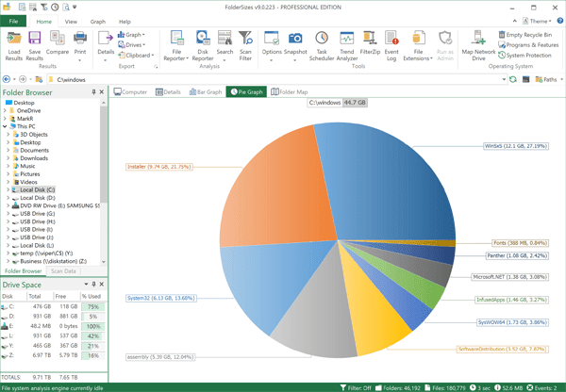Switch to the Details view tab

coord(168,92)
